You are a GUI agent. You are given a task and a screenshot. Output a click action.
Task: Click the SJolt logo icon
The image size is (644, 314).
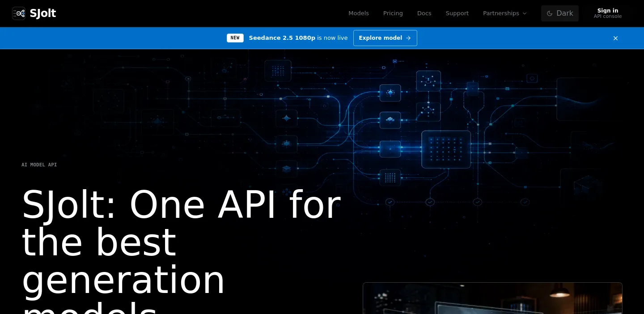(x=19, y=13)
